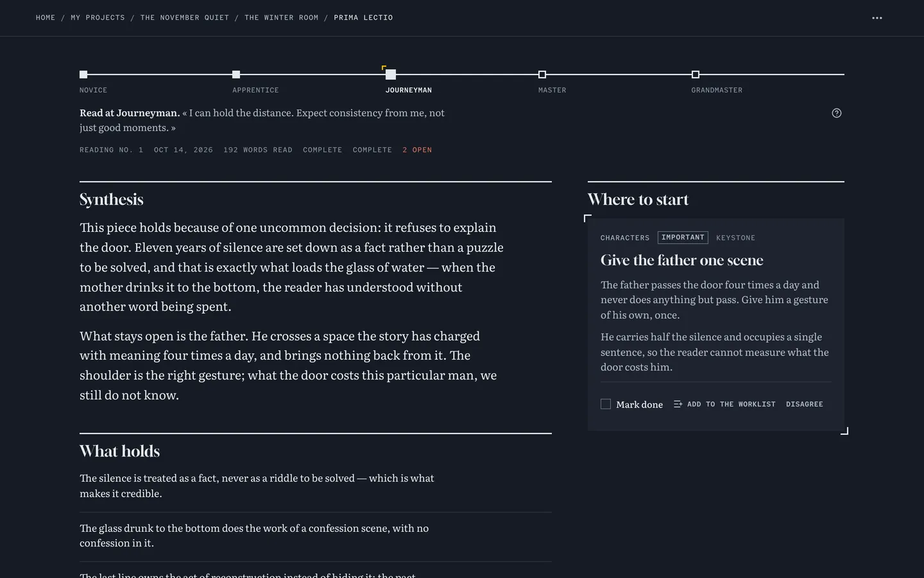Open The Winter Room breadcrumb

[281, 18]
